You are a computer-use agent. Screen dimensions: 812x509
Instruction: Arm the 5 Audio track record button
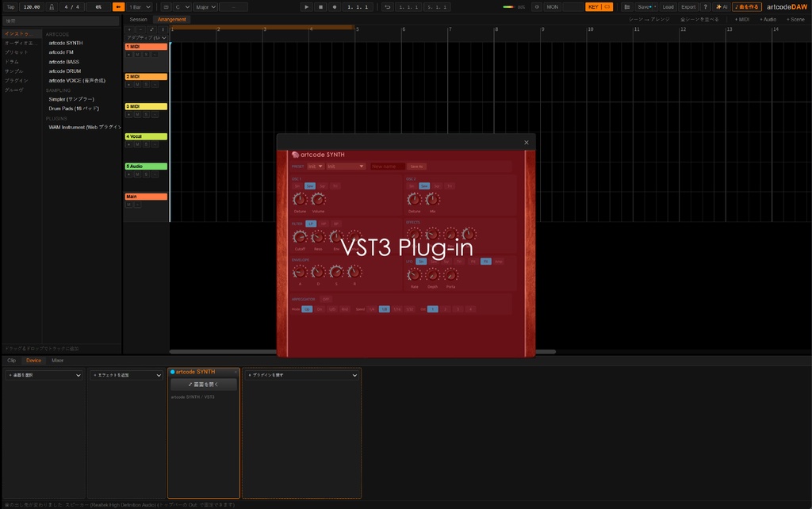(x=129, y=174)
